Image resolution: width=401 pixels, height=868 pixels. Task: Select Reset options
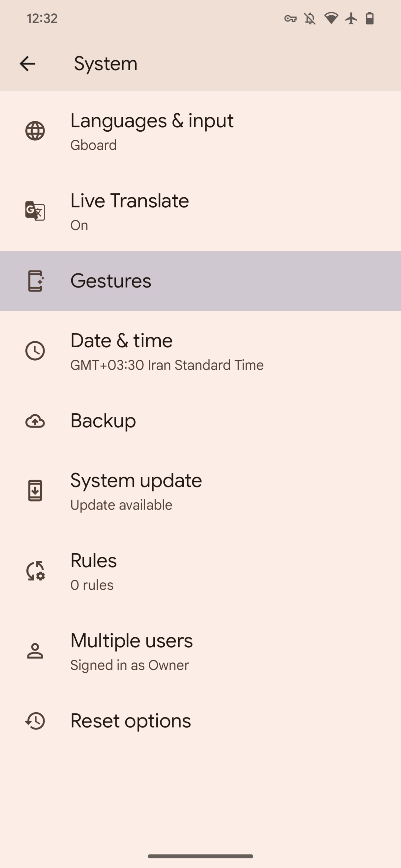coord(200,721)
